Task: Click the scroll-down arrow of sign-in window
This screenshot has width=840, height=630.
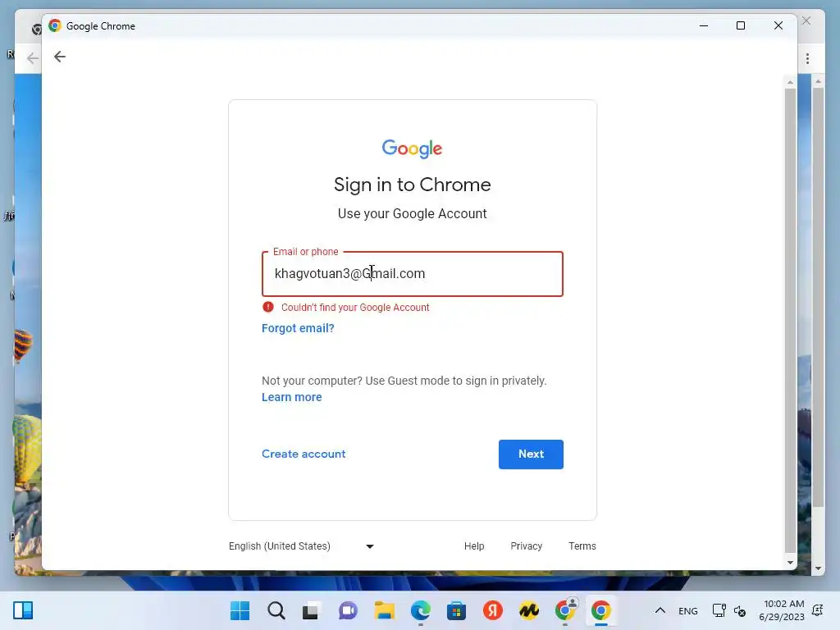Action: click(x=790, y=563)
